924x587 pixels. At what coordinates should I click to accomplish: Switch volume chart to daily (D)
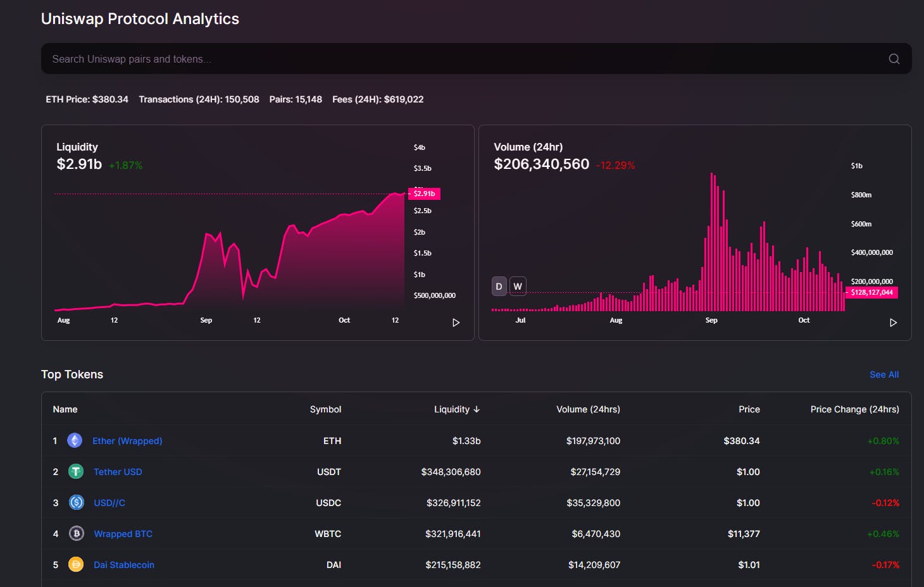499,287
